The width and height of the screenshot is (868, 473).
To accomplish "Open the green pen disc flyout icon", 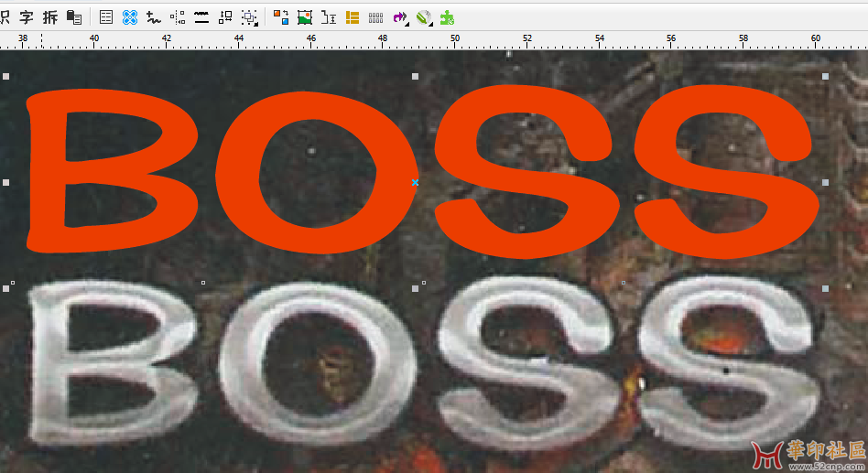I will click(424, 18).
